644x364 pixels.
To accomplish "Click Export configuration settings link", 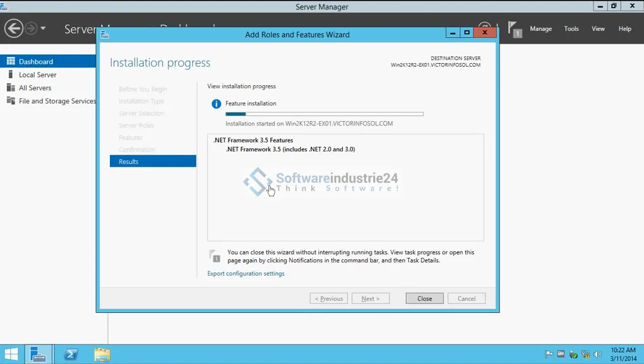I will (x=246, y=274).
